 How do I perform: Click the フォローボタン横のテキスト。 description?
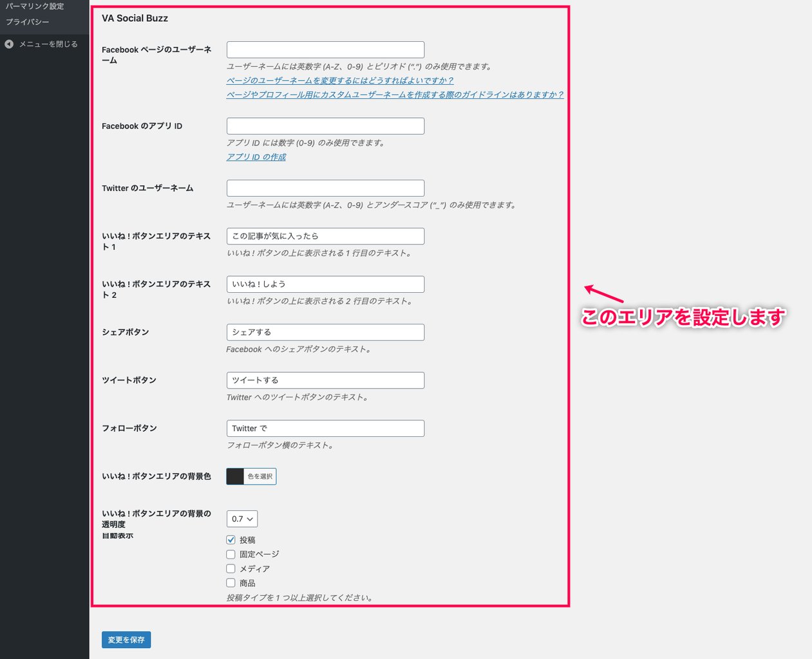[x=280, y=445]
